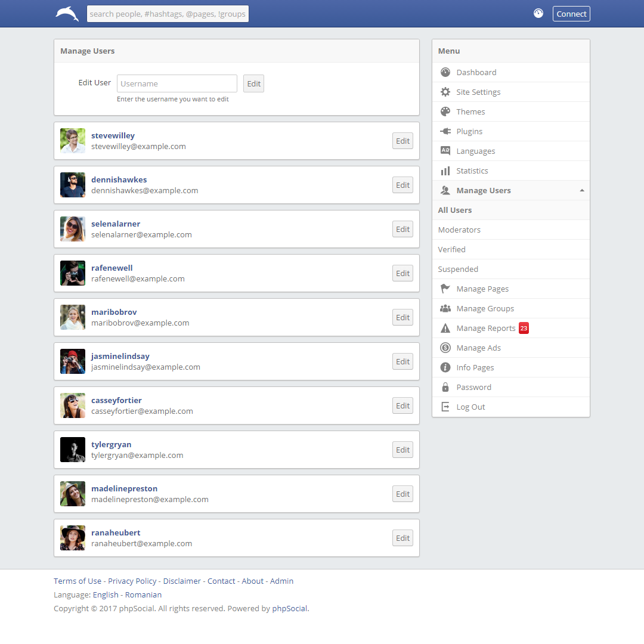Open tylergryan's profile picture
This screenshot has height=644, width=644.
click(x=72, y=450)
